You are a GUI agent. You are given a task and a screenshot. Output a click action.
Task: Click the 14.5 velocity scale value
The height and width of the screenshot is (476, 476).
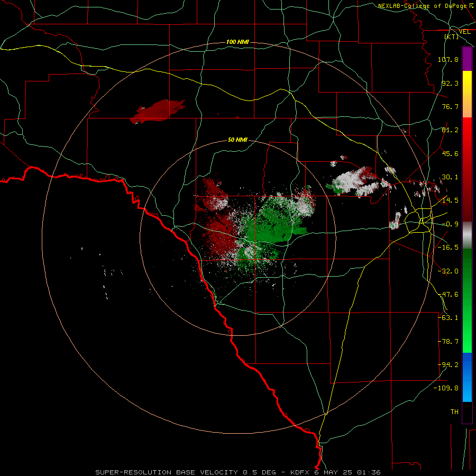(450, 200)
